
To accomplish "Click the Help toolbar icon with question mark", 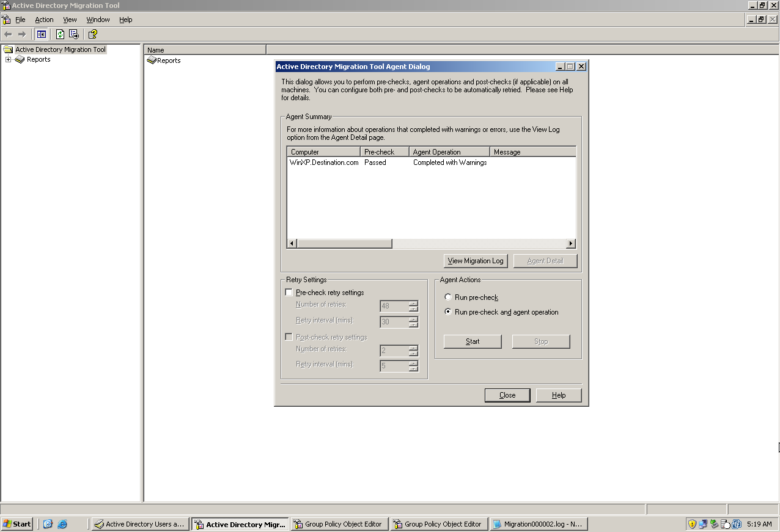I will click(x=92, y=34).
